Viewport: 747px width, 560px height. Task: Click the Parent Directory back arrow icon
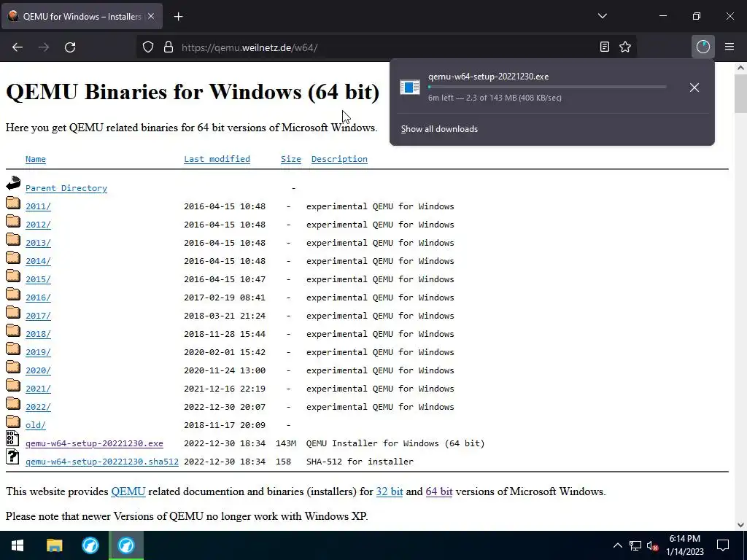coord(13,183)
